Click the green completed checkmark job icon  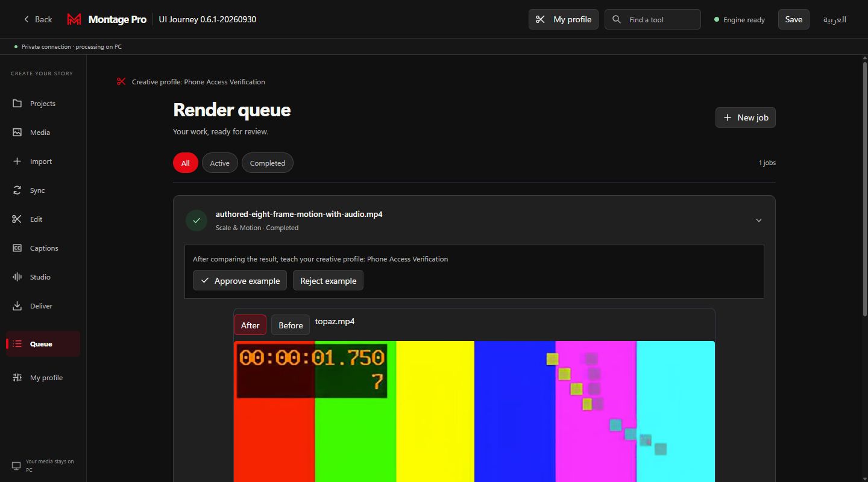pos(197,221)
